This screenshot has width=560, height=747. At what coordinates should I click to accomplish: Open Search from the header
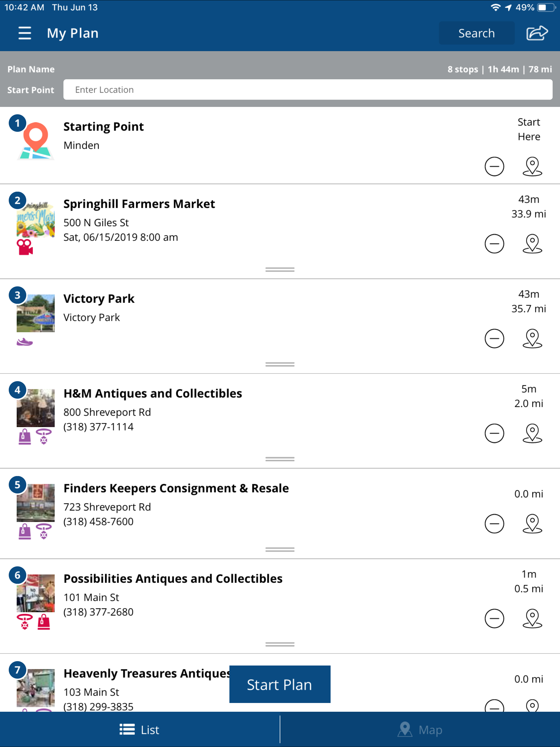tap(476, 33)
